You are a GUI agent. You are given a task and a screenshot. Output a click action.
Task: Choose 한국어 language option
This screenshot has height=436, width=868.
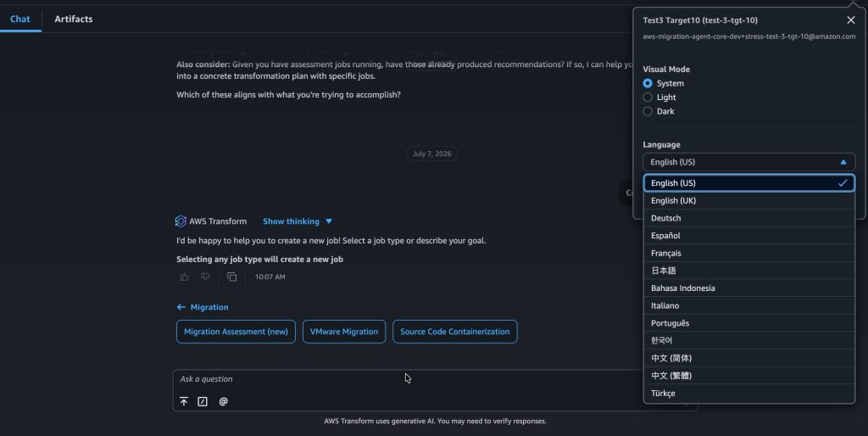coord(749,341)
